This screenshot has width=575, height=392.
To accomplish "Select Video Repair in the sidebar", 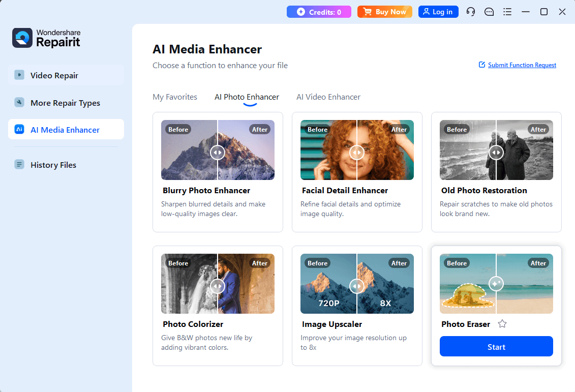I will tap(54, 75).
